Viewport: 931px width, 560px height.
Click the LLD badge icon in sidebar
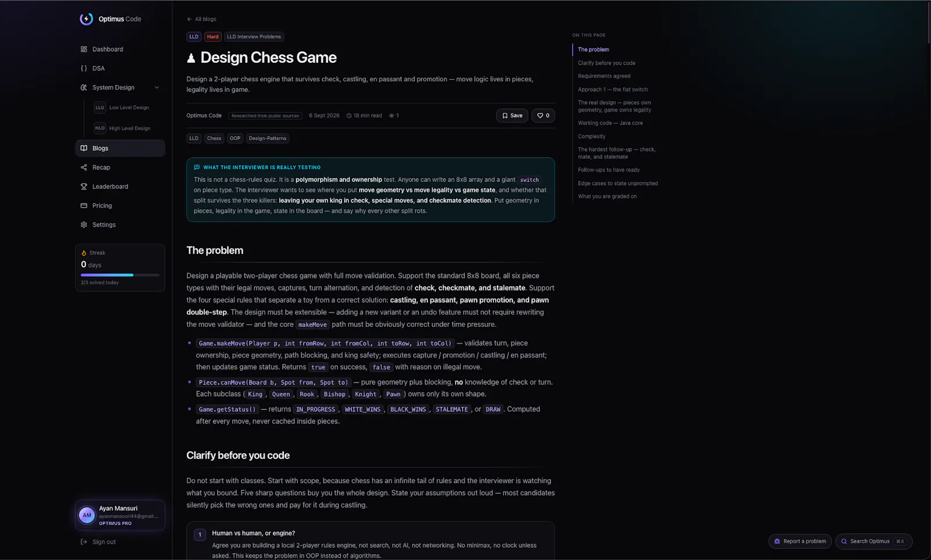click(x=100, y=108)
